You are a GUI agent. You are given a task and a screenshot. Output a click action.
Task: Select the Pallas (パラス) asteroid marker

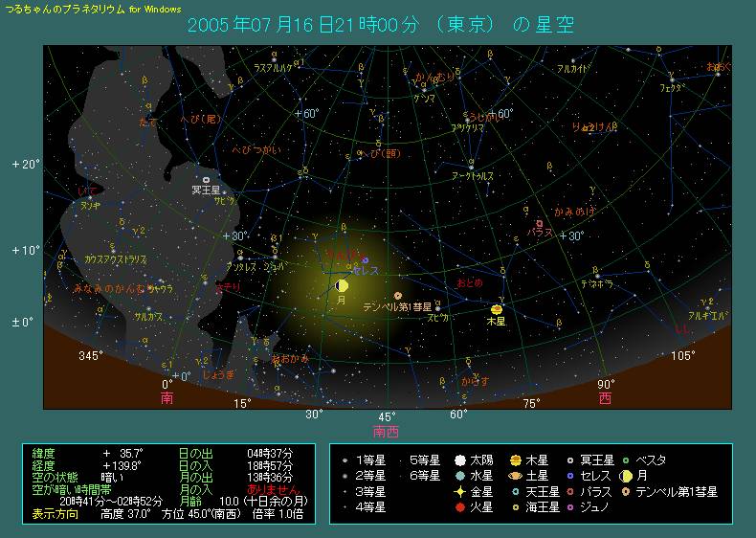pos(539,223)
